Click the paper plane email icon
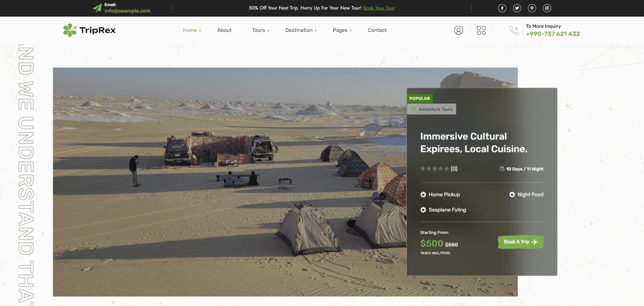644x306 pixels. [97, 8]
